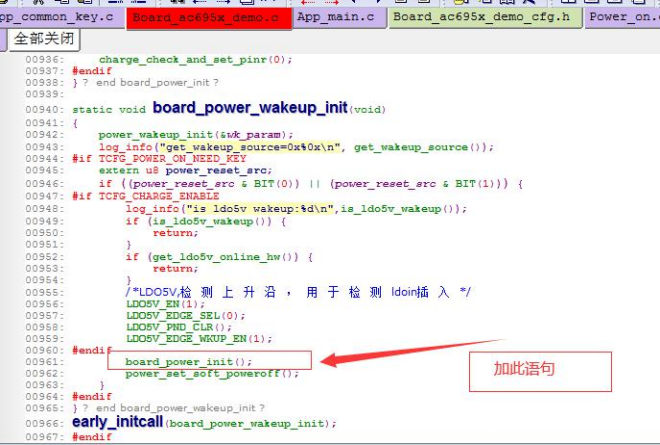The image size is (660, 445).
Task: Click power_wakeup_init(&wk_param) on line 942
Action: pyautogui.click(x=196, y=135)
